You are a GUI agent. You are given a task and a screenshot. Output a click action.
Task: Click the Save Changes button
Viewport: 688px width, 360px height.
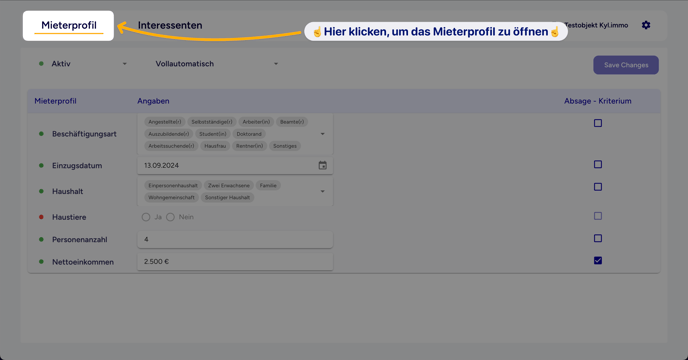[626, 65]
